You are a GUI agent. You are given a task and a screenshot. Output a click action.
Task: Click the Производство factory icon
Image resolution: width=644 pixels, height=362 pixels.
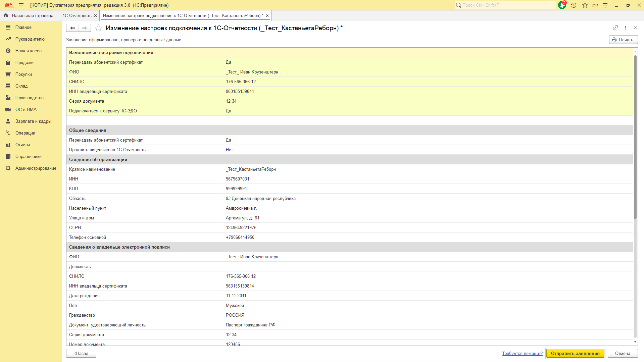coord(8,98)
